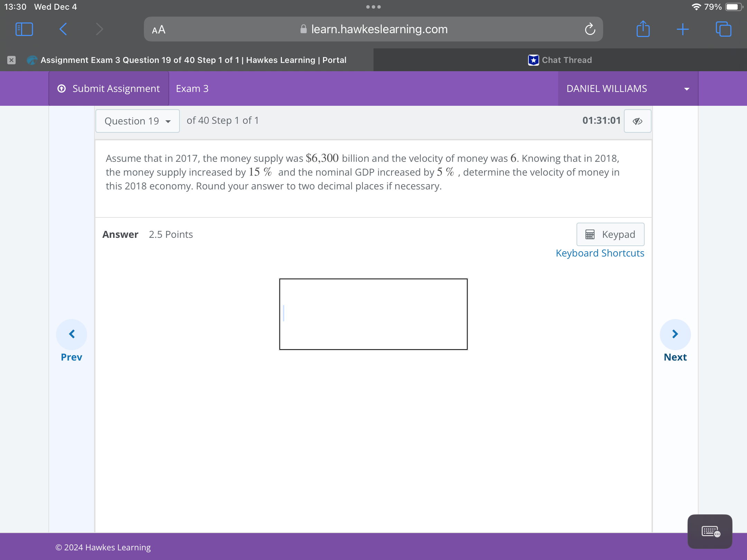This screenshot has width=747, height=560.
Task: Click inside the answer input box
Action: click(373, 314)
